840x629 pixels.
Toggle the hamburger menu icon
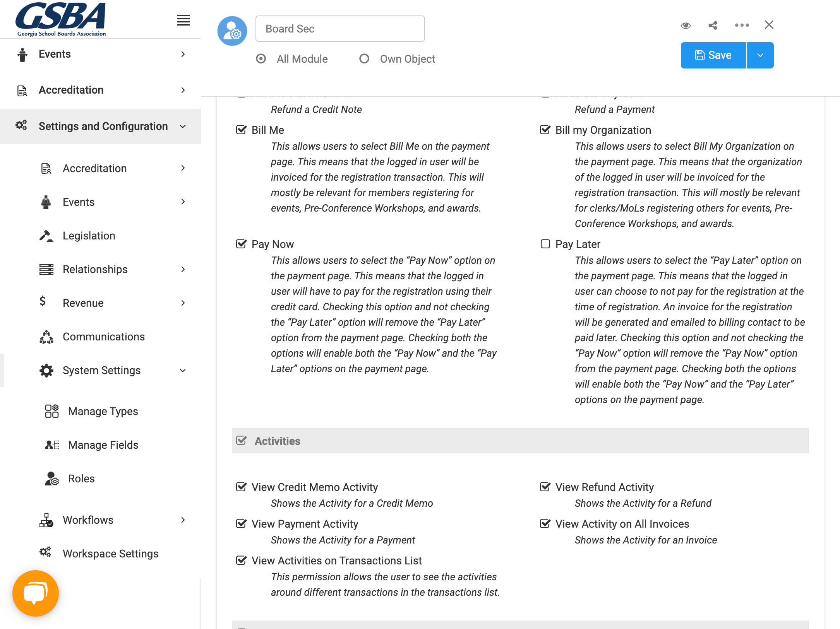pos(183,20)
